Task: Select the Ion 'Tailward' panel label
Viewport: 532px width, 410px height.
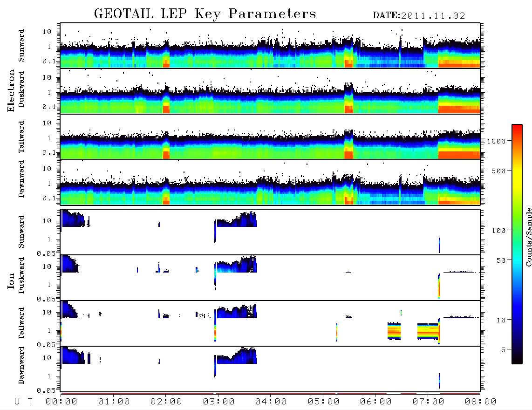Action: (x=21, y=323)
